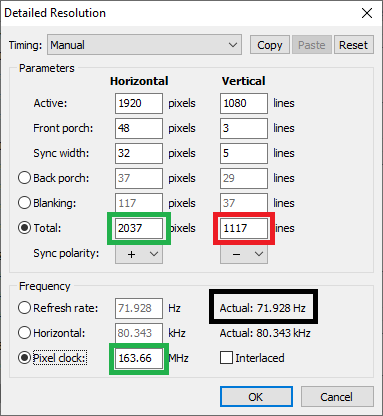
Task: Click the 'Parameters' group label
Action: click(x=47, y=68)
